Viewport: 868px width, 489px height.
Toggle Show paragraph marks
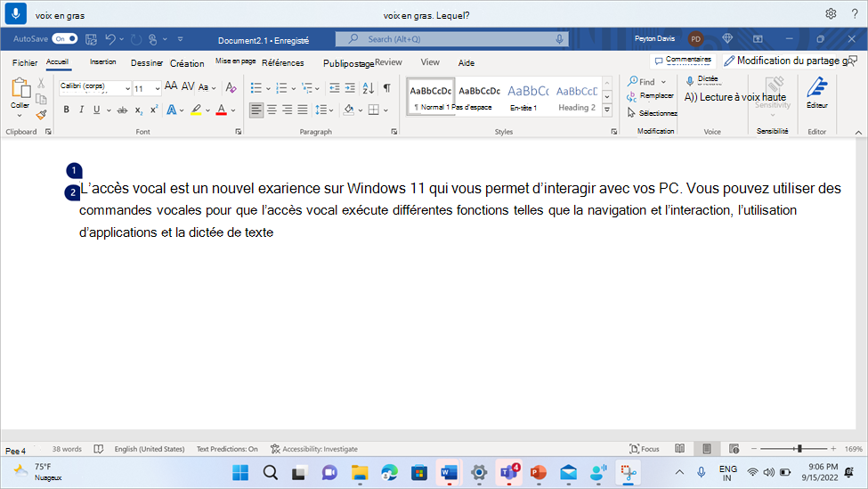[x=387, y=87]
